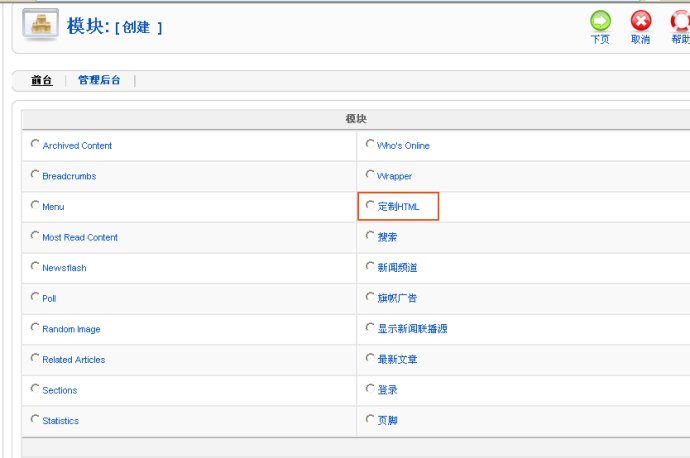Select the 新闻频道 radio button
This screenshot has width=690, height=458.
370,266
